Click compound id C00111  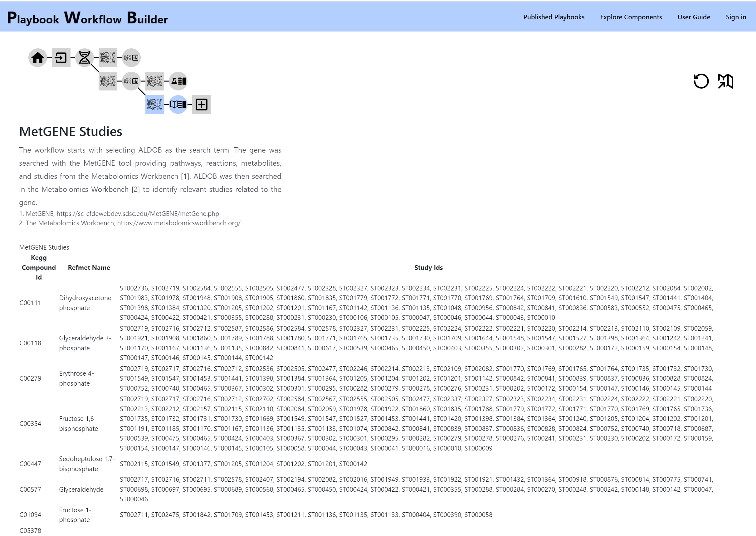pyautogui.click(x=30, y=303)
